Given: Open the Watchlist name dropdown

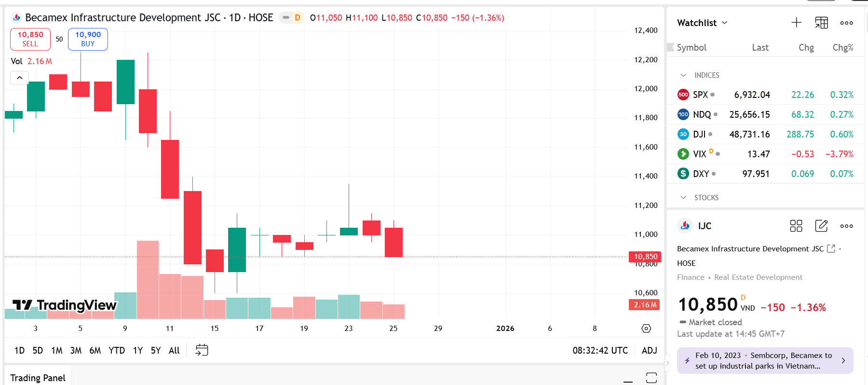Looking at the screenshot, I should pos(702,23).
